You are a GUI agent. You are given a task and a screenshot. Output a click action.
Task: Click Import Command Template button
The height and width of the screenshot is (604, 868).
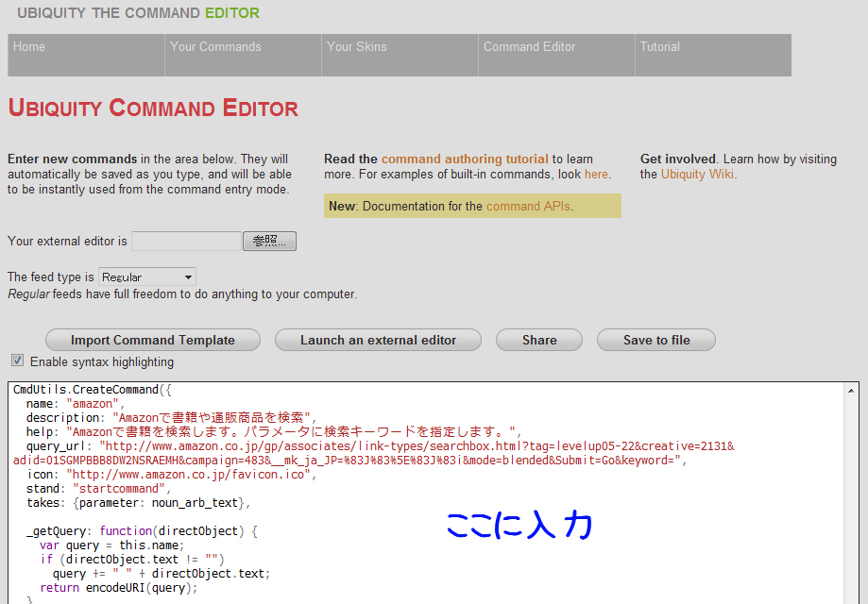tap(153, 341)
